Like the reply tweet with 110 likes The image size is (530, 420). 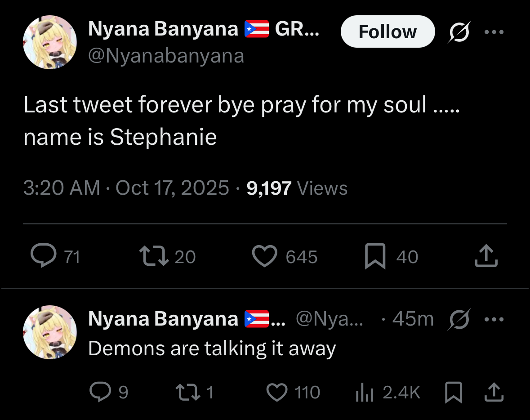coord(277,392)
